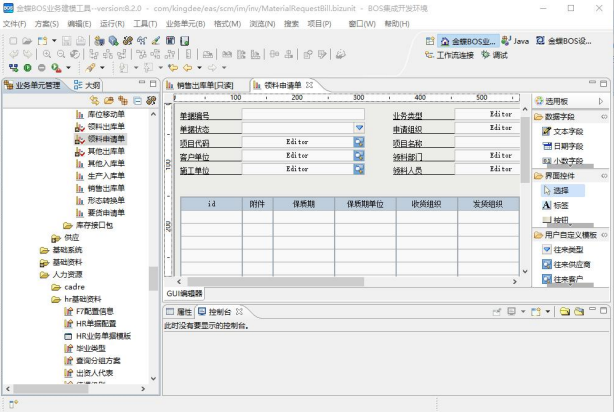
Task: Switch to the 金蝶BOS设 perspective
Action: coord(564,41)
